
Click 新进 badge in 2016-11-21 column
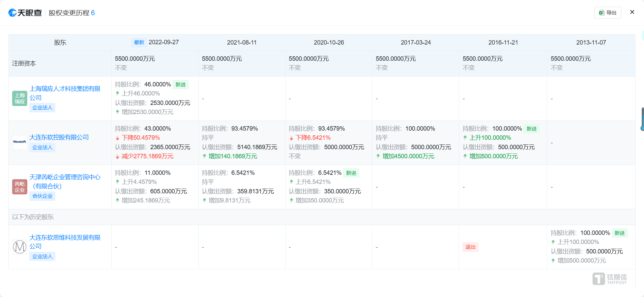click(531, 129)
